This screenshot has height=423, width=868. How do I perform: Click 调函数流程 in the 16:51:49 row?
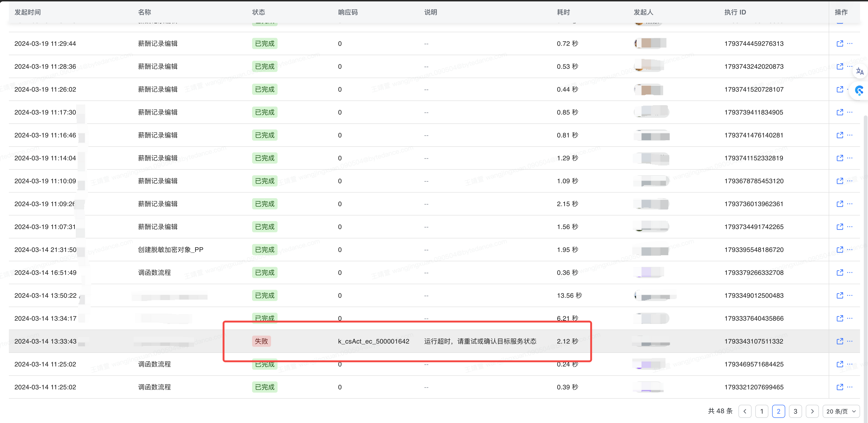[154, 272]
